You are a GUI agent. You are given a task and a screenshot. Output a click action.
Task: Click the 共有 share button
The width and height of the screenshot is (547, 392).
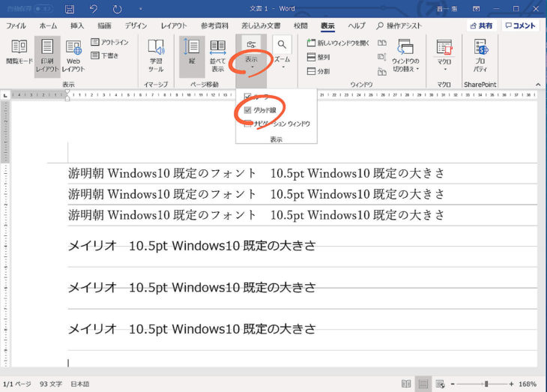(480, 25)
